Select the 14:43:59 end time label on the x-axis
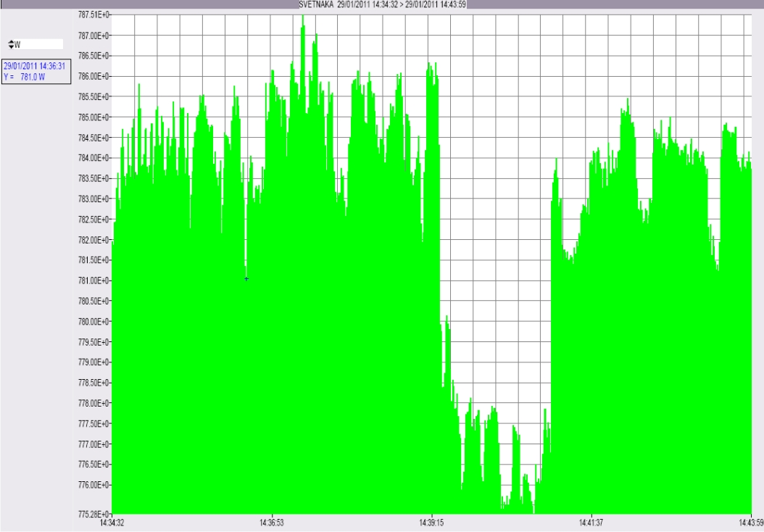Screen dimensions: 764x532 pos(751,523)
